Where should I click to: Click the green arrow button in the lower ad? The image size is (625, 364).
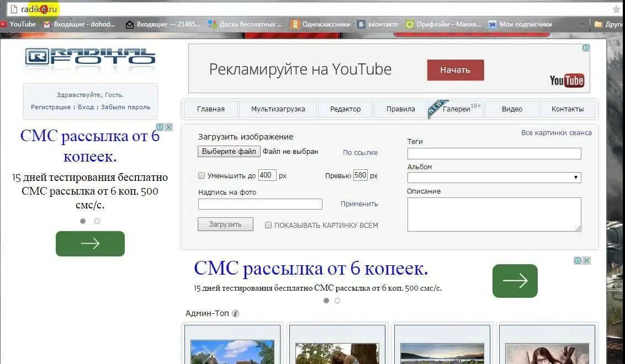pos(515,281)
